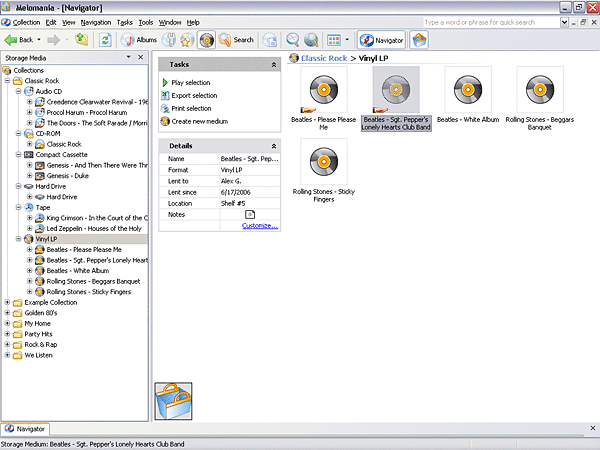Image resolution: width=600 pixels, height=450 pixels.
Task: Open the Albums view
Action: point(139,40)
